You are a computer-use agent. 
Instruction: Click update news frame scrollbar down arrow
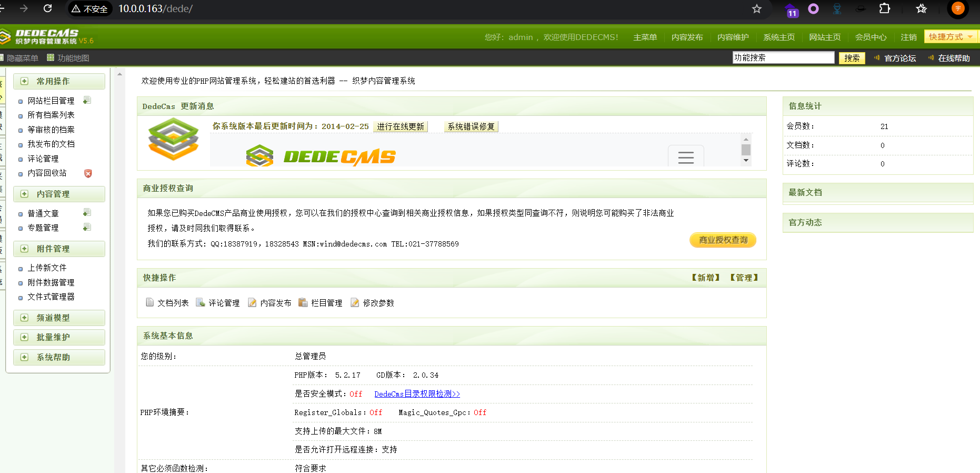746,161
